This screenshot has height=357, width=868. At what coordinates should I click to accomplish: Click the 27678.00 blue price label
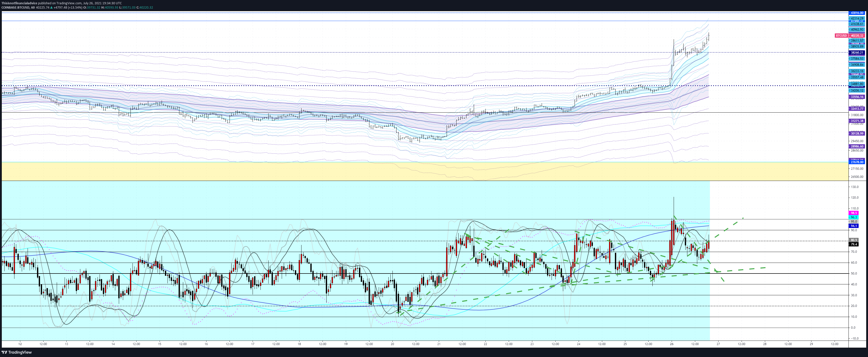[857, 162]
